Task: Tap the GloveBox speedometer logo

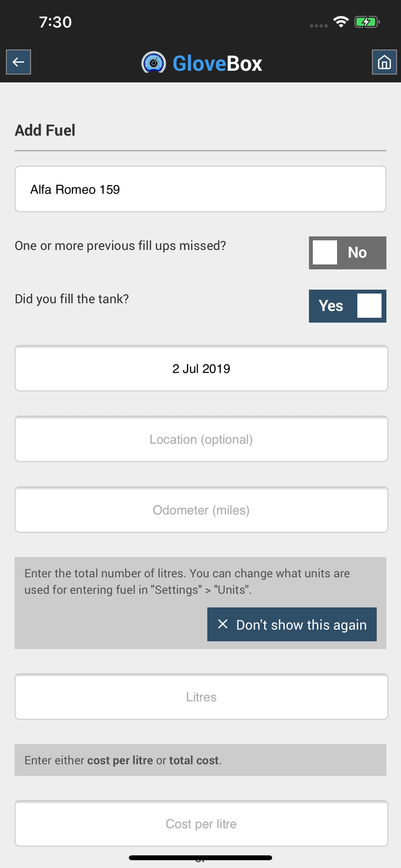Action: [154, 62]
